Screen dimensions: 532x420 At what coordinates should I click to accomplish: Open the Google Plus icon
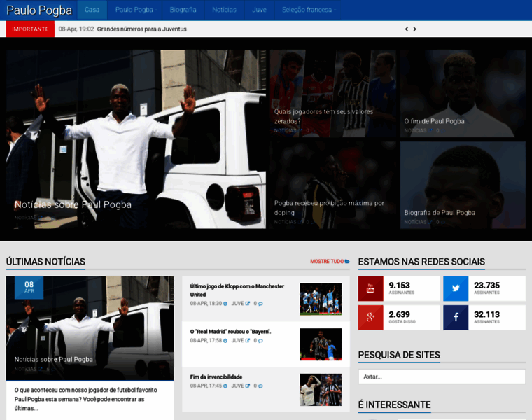[370, 318]
